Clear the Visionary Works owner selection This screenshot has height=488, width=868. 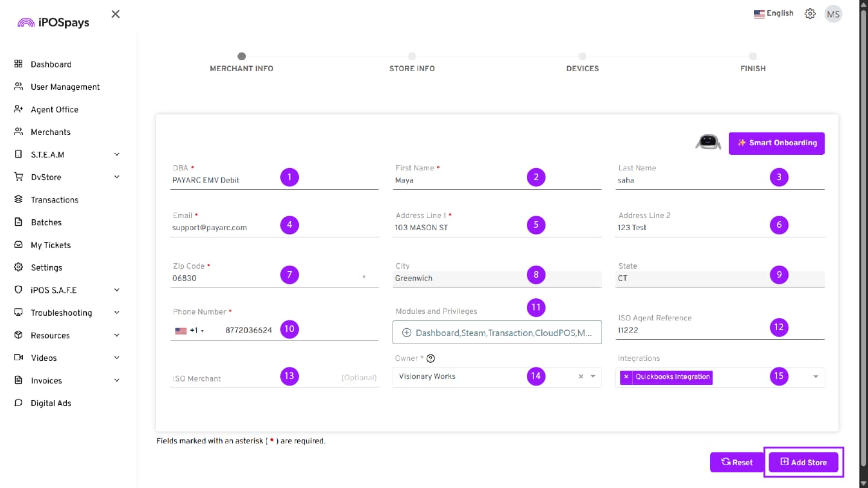pos(581,377)
